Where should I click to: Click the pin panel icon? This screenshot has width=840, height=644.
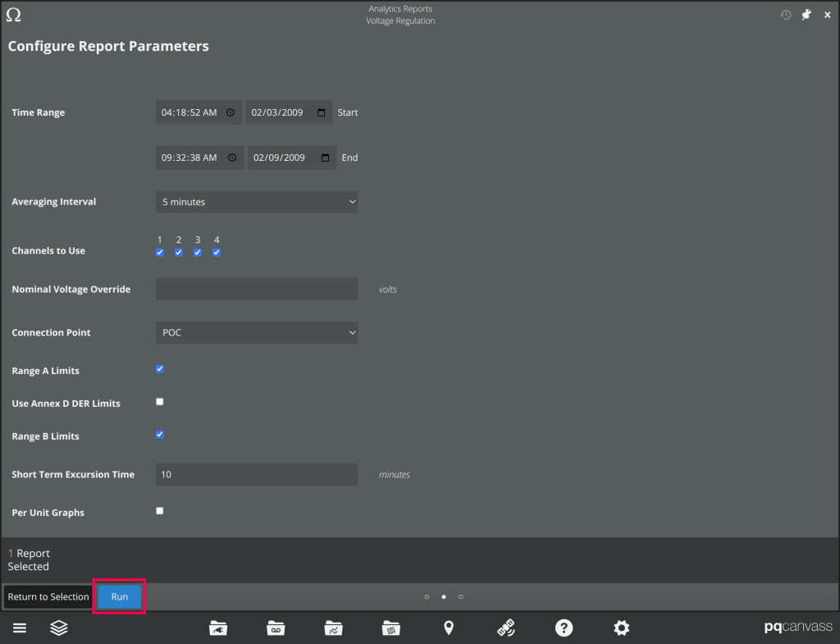(x=806, y=15)
